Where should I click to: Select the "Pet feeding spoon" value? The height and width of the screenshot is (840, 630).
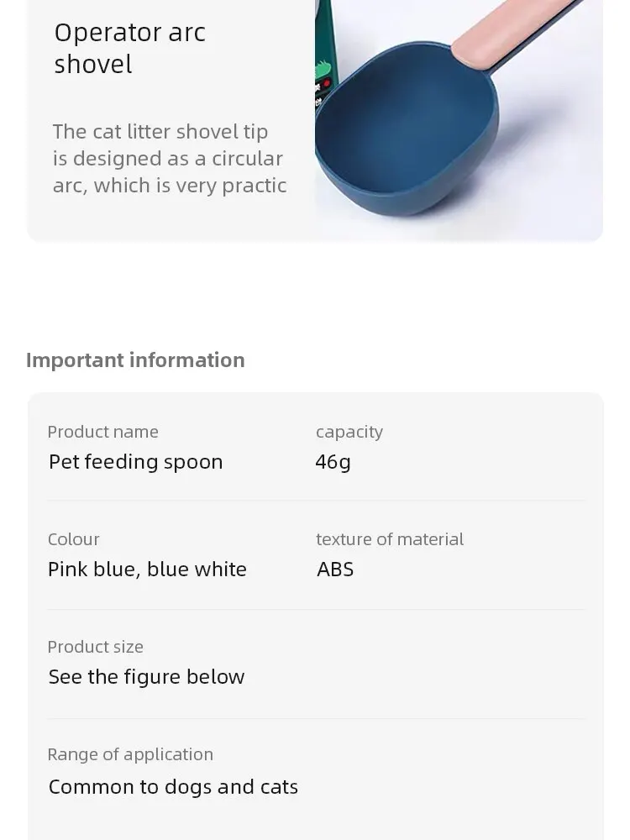(135, 462)
